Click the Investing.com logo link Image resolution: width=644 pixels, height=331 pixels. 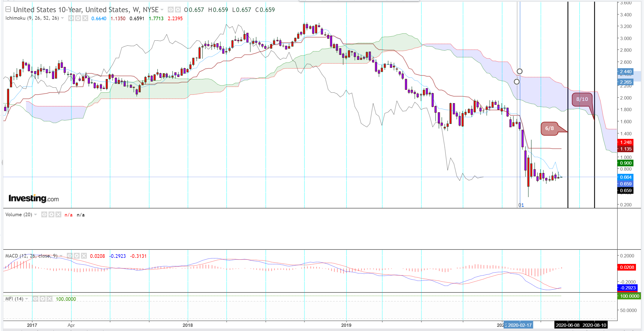(x=34, y=198)
